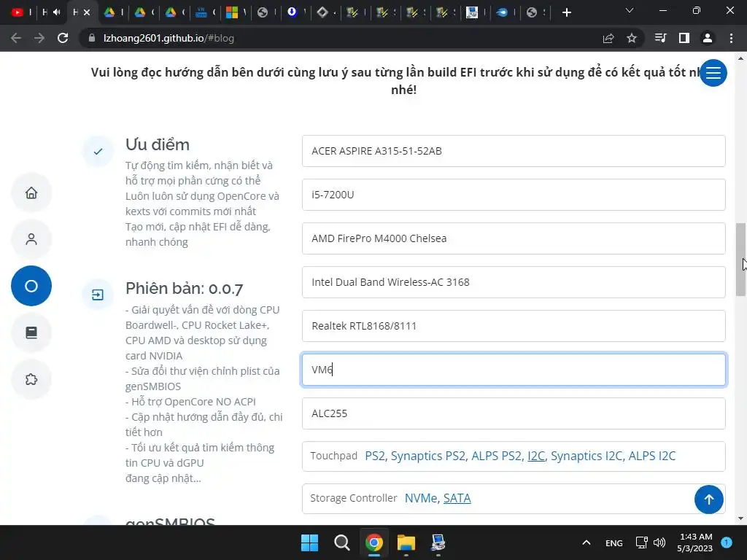The width and height of the screenshot is (747, 560).
Task: View site lock information icon
Action: coord(92,38)
